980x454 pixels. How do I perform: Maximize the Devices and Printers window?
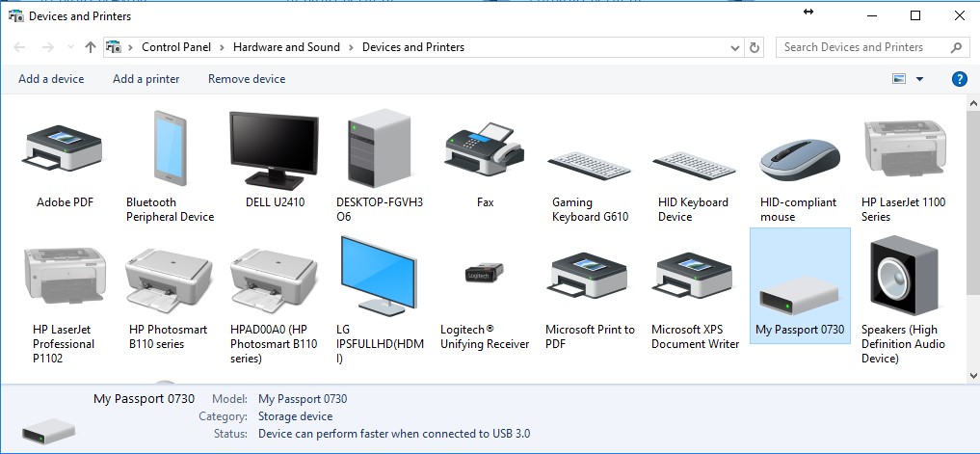915,15
